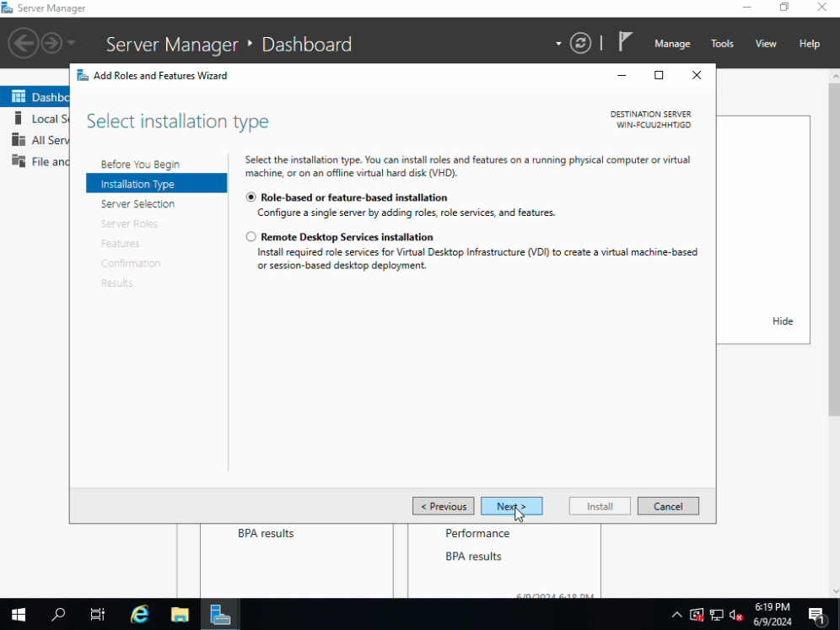
Task: Click the refresh dashboard icon
Action: tap(580, 43)
